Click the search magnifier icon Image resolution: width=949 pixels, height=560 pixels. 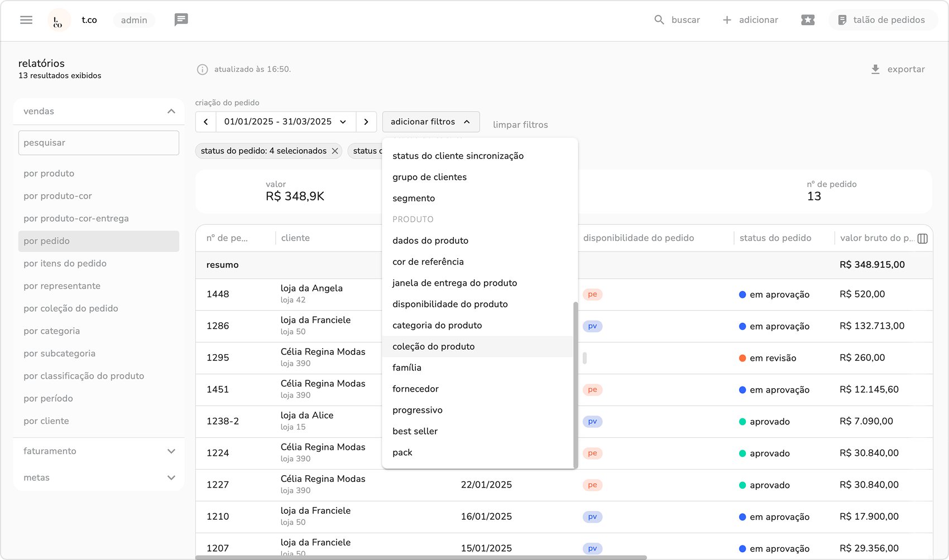pos(659,20)
